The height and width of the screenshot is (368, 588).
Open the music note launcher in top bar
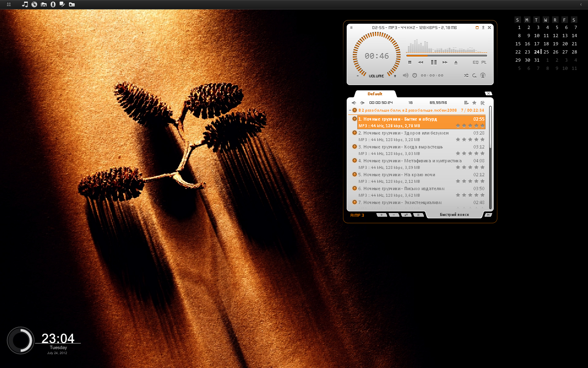tap(25, 4)
